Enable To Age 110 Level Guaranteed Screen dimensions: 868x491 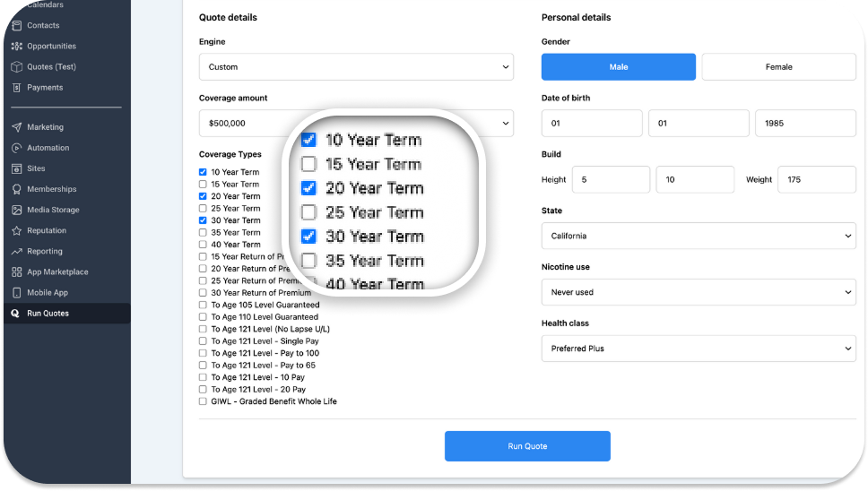coord(203,317)
